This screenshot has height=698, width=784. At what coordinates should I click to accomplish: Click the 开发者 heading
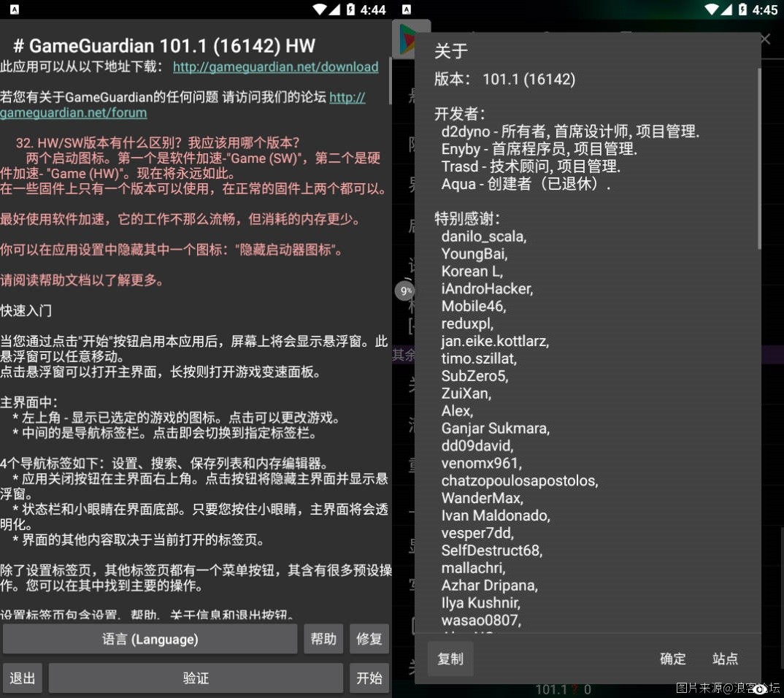tap(459, 114)
